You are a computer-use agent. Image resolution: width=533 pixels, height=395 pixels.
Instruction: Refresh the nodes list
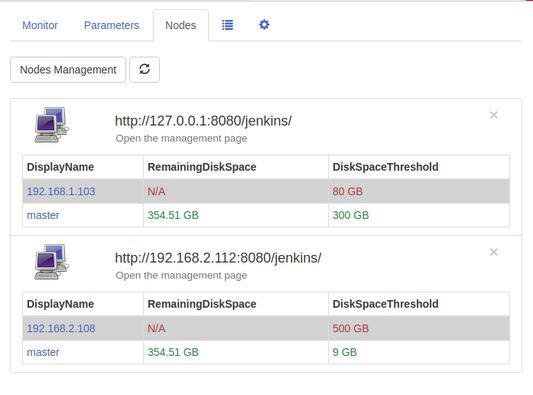144,69
